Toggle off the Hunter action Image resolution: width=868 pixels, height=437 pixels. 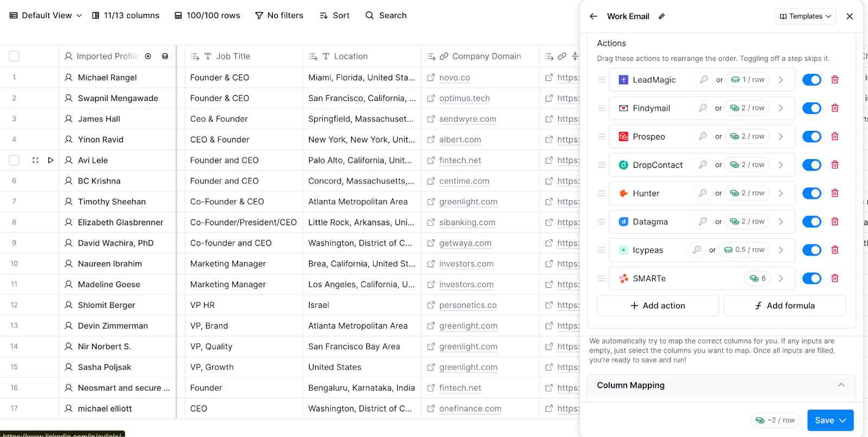point(812,193)
